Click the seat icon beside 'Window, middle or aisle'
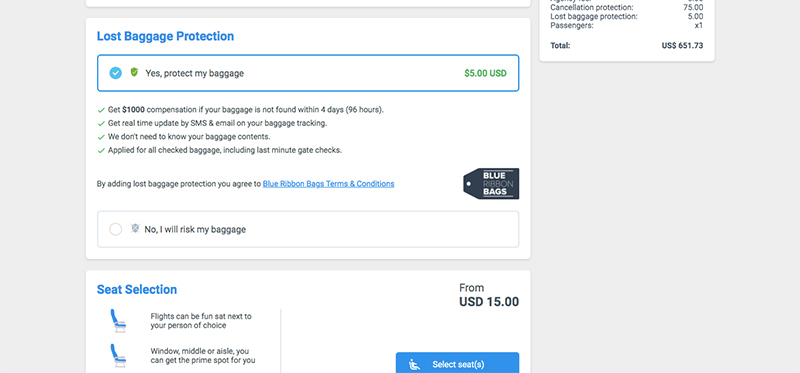Screen dimensions: 800x373 (118, 355)
